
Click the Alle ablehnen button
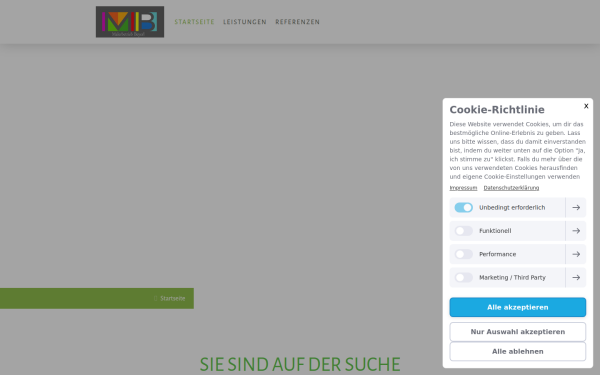click(x=518, y=351)
